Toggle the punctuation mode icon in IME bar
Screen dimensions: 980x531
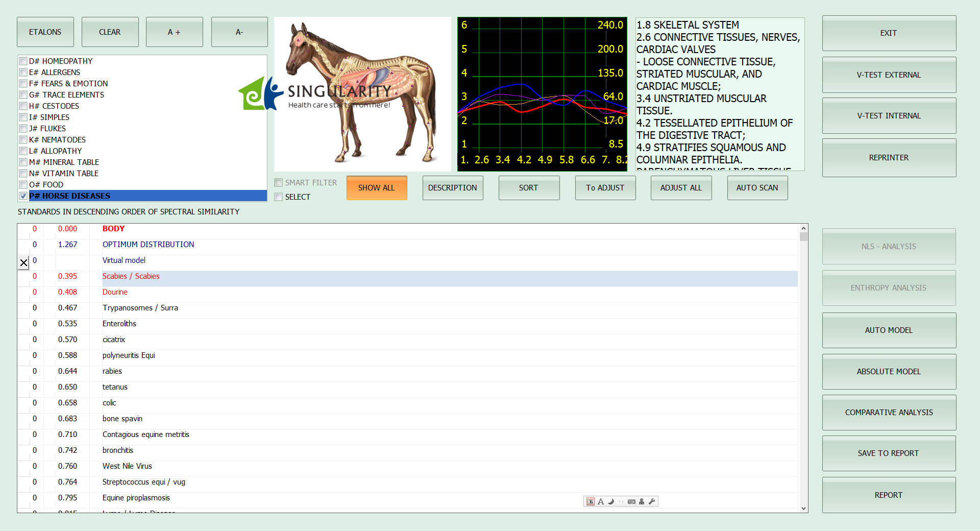[621, 501]
